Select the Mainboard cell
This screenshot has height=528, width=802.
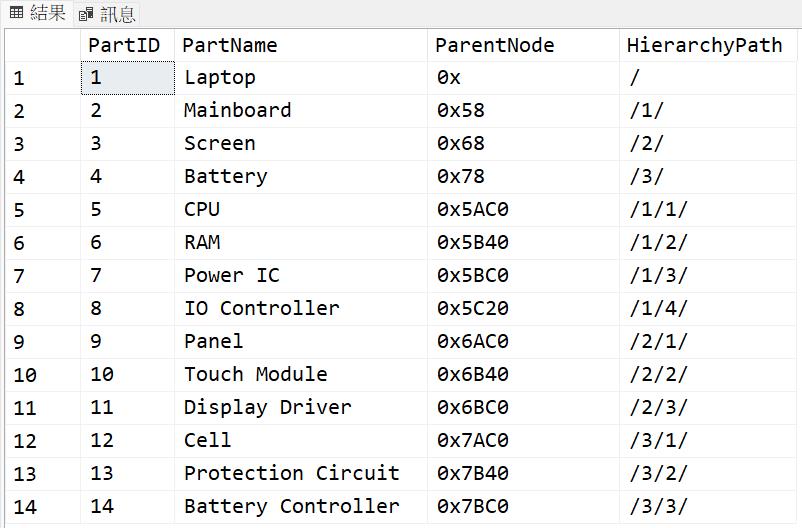tap(238, 110)
